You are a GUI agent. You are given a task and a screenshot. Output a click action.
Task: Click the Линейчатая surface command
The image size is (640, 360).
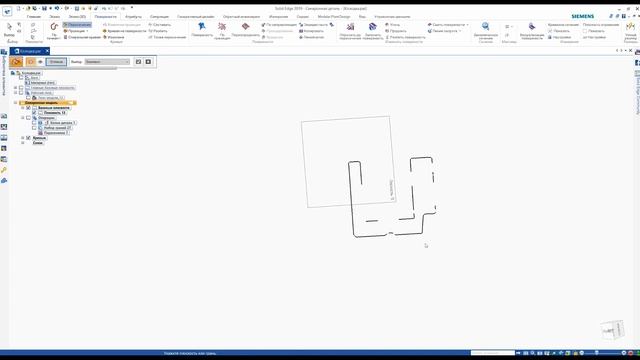coord(311,37)
